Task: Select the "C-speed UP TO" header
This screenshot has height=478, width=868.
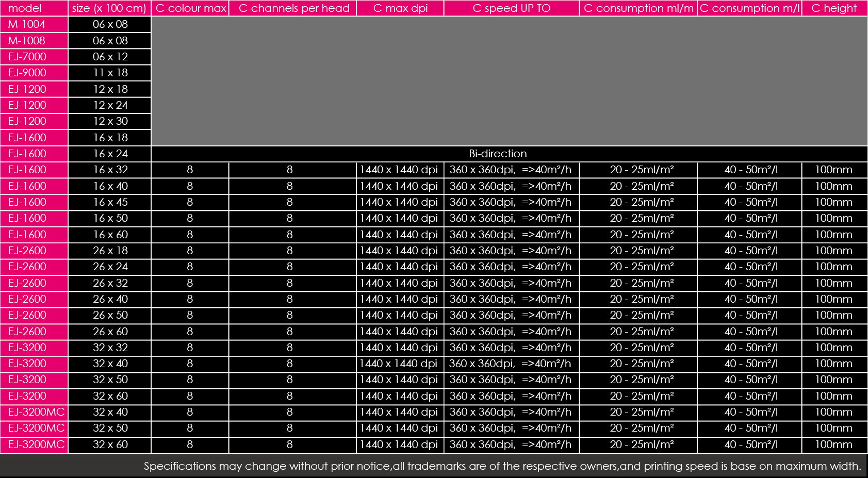Action: tap(511, 8)
